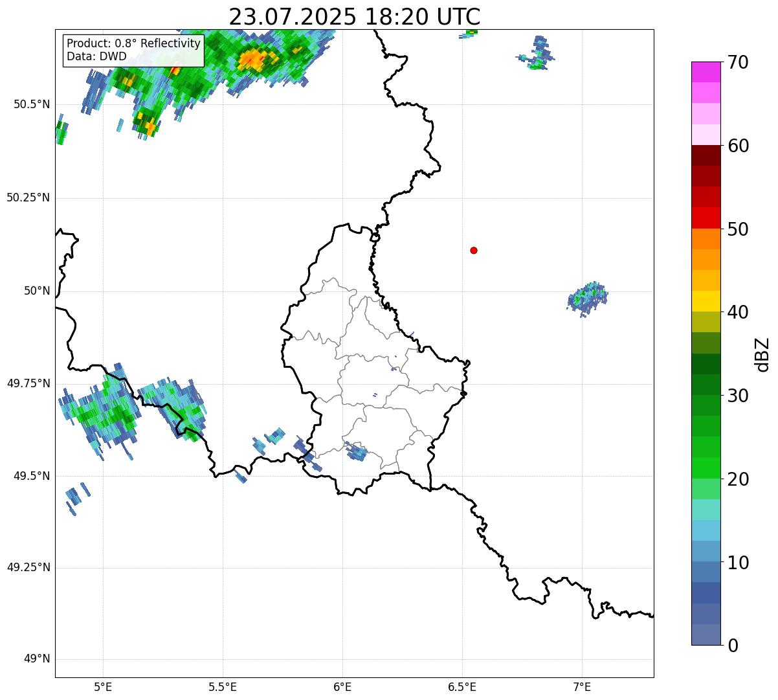Screen dimensions: 778x700
Task: Click the isolated radar echo near 7°E 50°N
Action: click(x=588, y=298)
